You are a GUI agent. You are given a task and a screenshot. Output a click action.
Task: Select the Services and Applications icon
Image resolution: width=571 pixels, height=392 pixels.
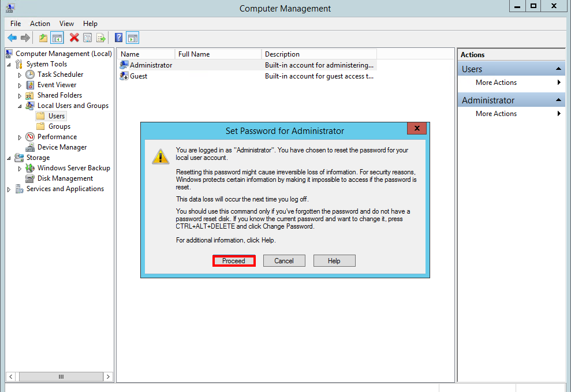click(19, 189)
